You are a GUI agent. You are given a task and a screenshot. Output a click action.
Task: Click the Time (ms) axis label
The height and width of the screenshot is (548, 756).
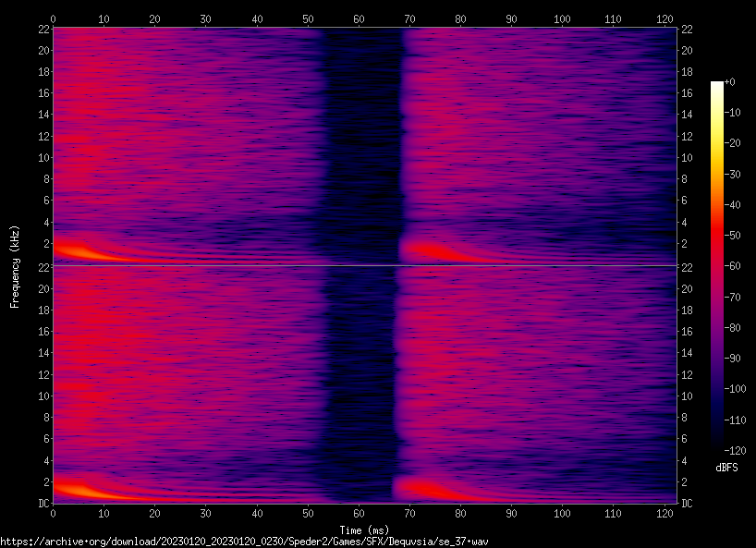tap(364, 530)
